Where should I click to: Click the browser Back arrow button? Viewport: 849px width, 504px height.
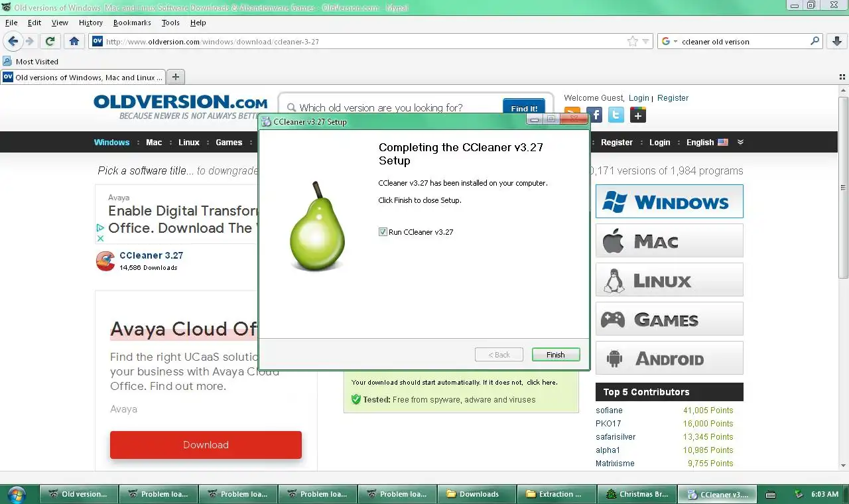tap(13, 41)
